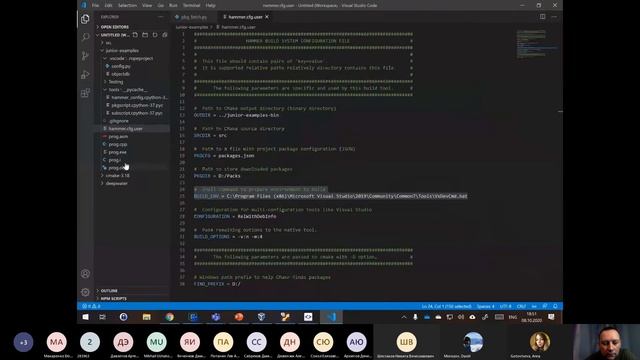The image size is (640, 360).
Task: Open Task View on the taskbar
Action: click(x=102, y=317)
